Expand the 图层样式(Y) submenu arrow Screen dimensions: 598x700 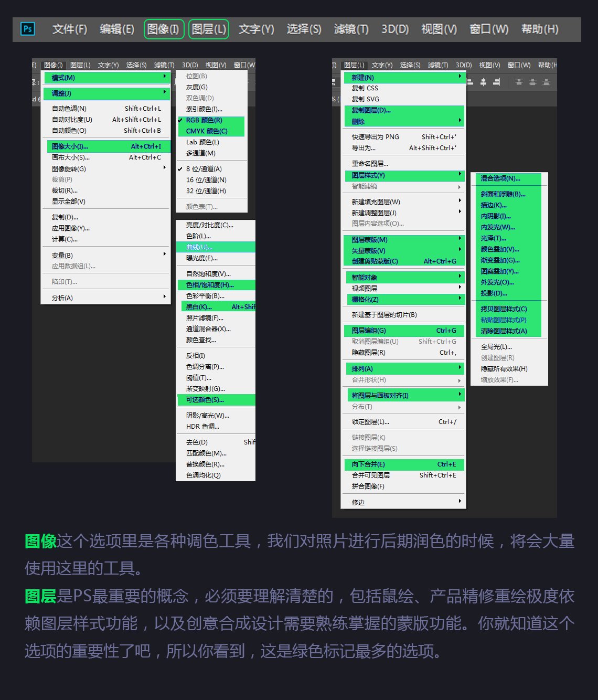[460, 174]
